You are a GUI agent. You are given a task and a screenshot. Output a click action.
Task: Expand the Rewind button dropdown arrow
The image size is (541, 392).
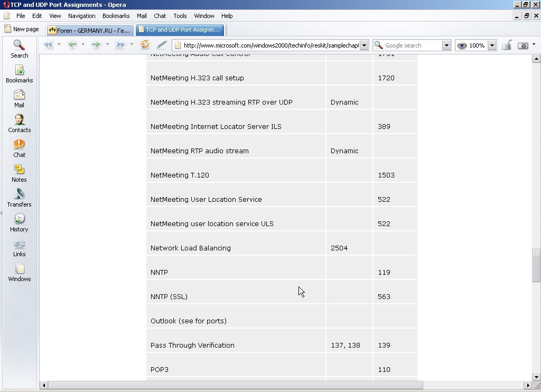point(59,44)
